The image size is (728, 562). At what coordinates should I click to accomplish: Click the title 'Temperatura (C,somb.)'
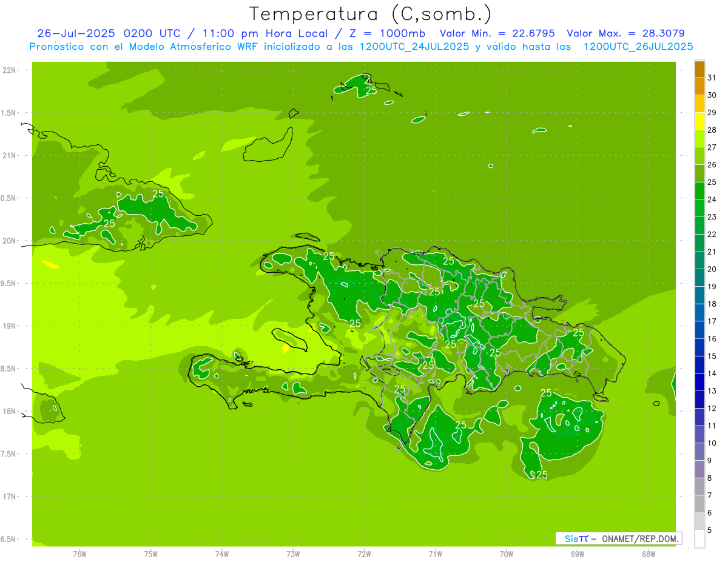pyautogui.click(x=371, y=14)
